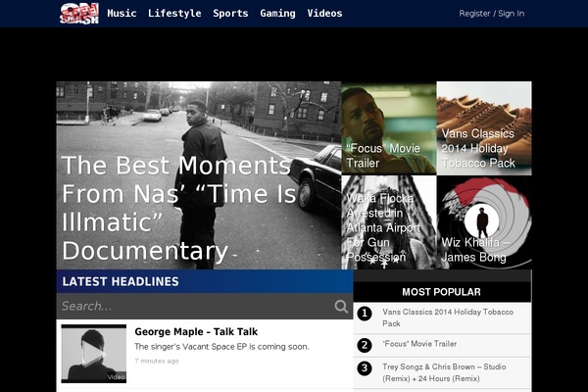Open Waka Flocka Arrested tile
Viewport: 588px width, 392px height.
point(389,222)
